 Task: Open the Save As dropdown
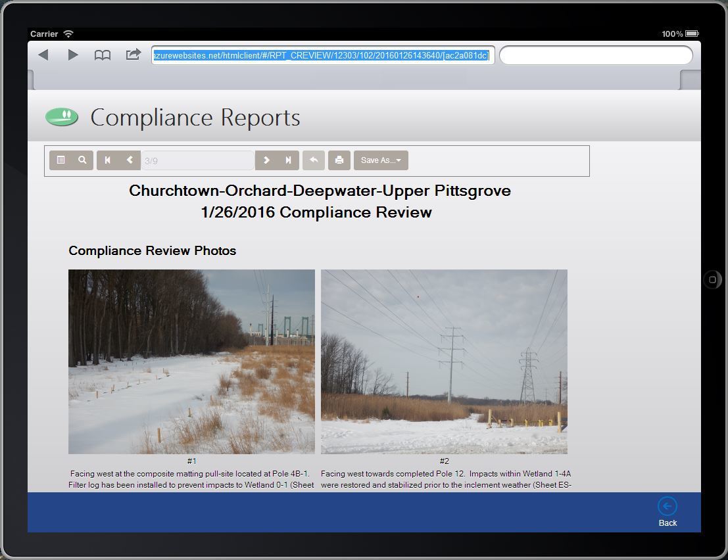coord(381,160)
